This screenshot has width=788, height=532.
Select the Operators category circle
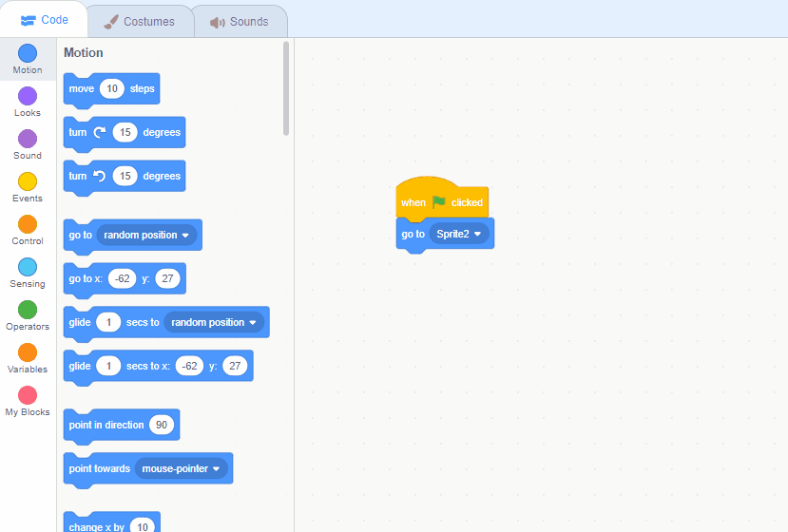28,310
